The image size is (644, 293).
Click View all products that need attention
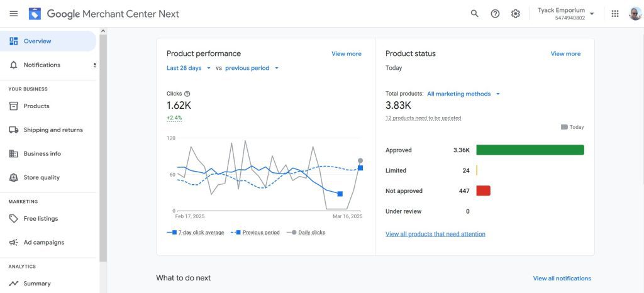435,234
